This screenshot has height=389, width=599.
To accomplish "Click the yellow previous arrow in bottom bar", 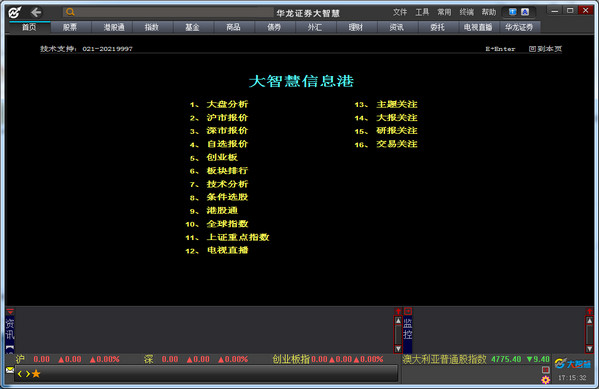I will [x=20, y=374].
